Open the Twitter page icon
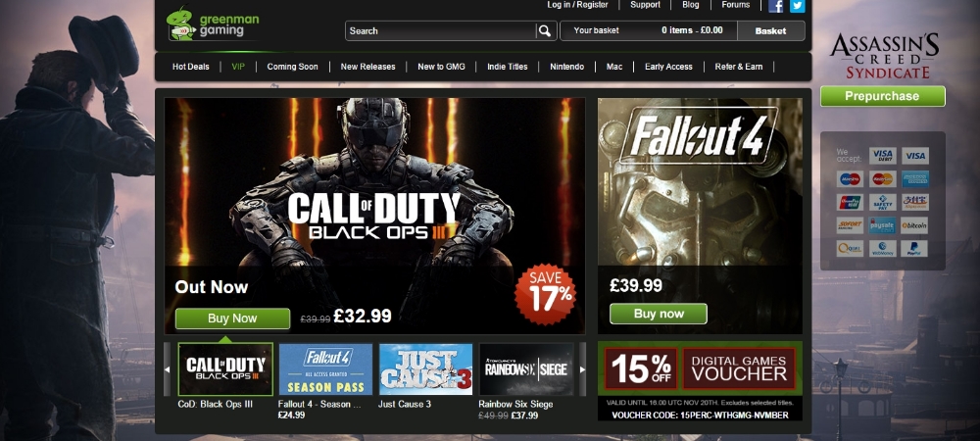This screenshot has width=980, height=441. click(797, 6)
